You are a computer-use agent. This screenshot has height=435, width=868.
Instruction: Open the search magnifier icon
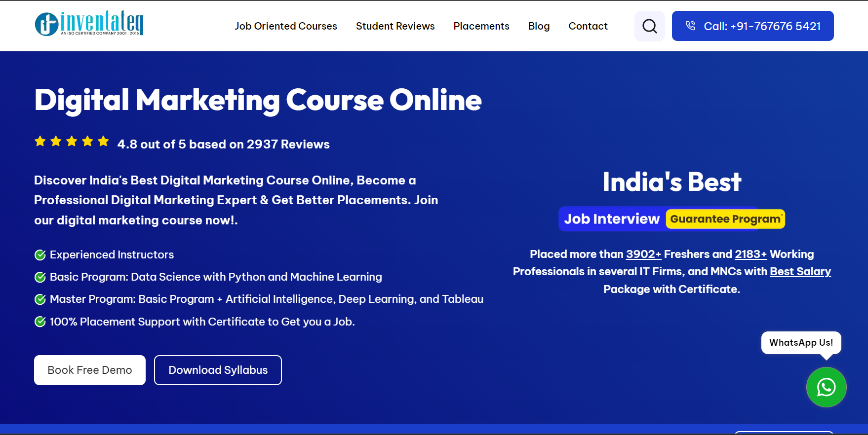649,26
